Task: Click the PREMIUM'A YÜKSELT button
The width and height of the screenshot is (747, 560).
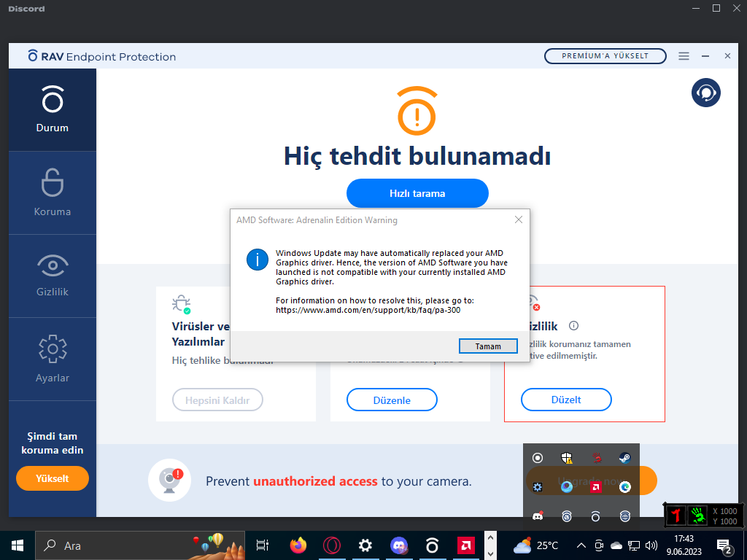Action: click(x=605, y=55)
